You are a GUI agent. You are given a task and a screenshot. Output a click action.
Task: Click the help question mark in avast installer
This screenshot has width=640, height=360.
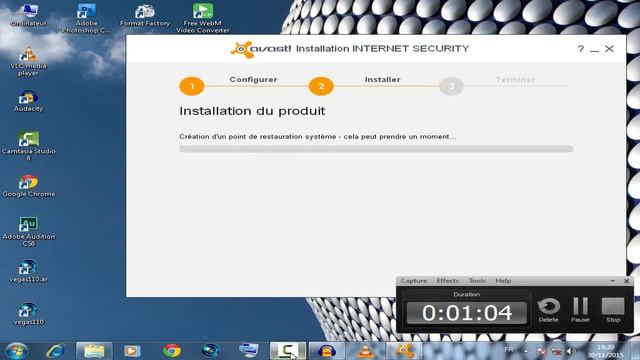click(x=580, y=49)
